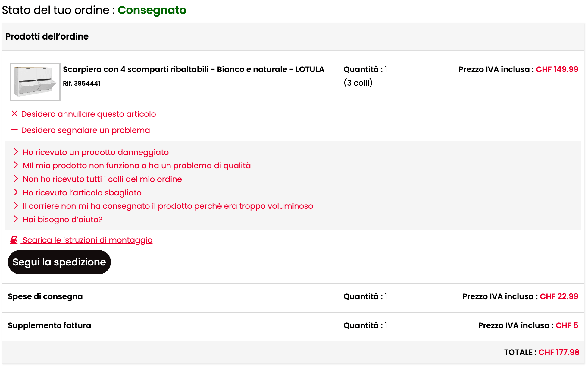Download Scarica le istruzioni di montaggio

click(87, 240)
